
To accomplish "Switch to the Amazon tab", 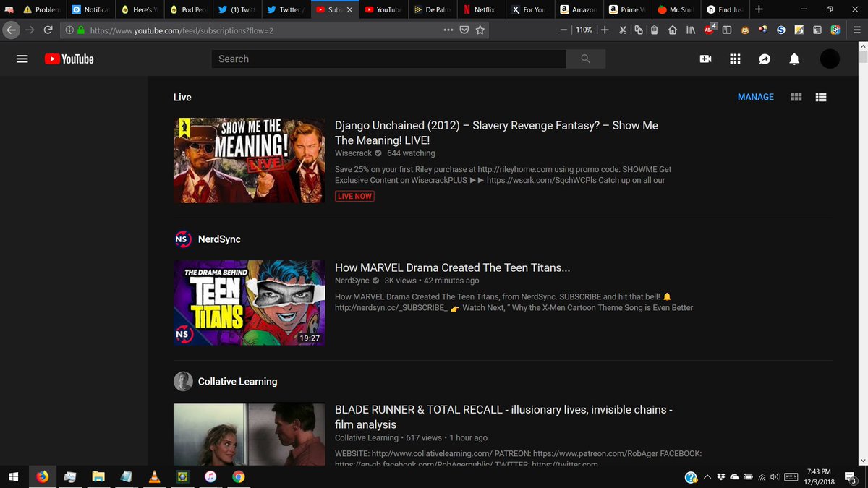I will pyautogui.click(x=578, y=9).
